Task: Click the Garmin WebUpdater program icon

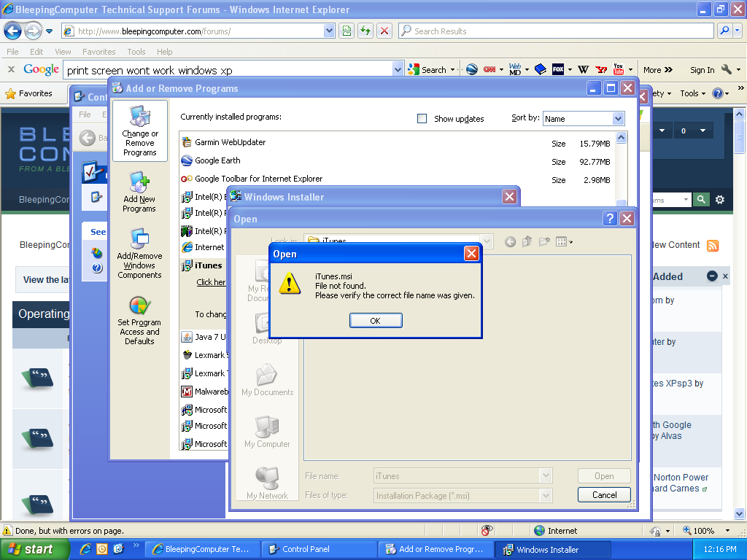Action: pyautogui.click(x=187, y=142)
